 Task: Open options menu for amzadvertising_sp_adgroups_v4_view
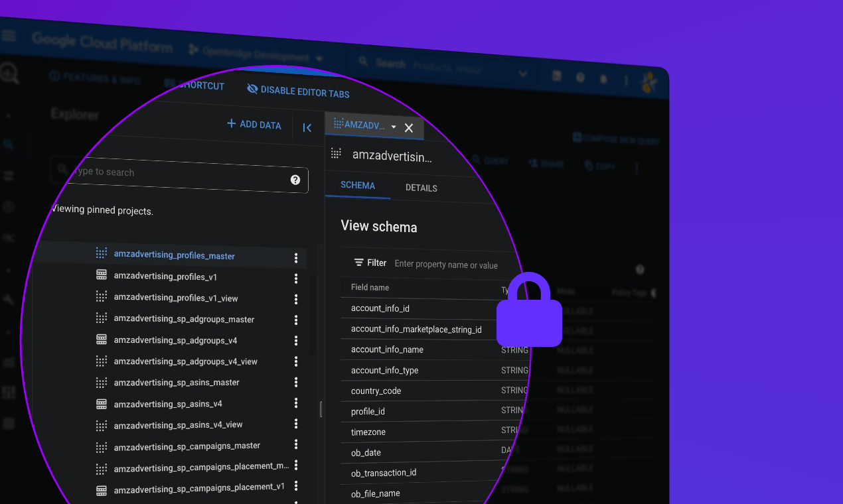pos(296,362)
